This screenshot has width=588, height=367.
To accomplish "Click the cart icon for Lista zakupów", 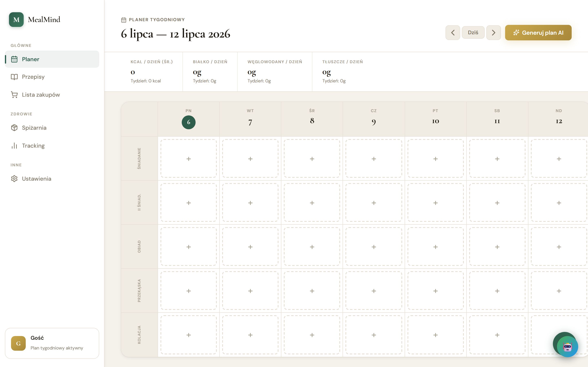I will pyautogui.click(x=14, y=95).
